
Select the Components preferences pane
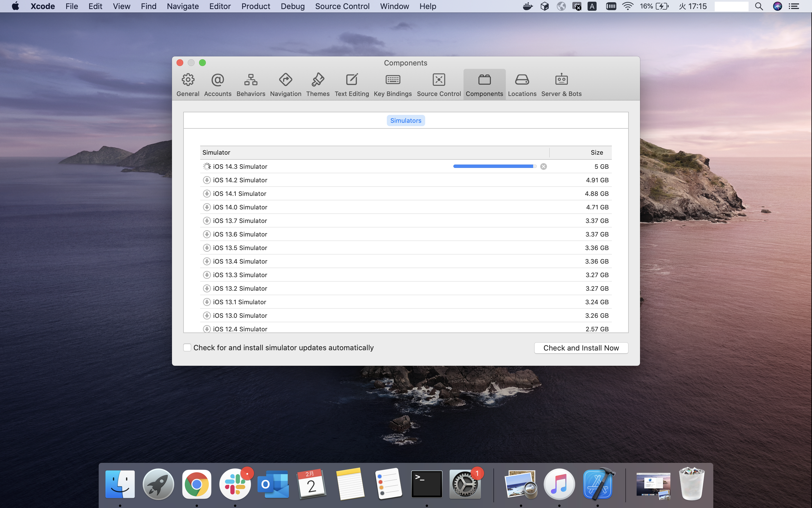(x=484, y=85)
